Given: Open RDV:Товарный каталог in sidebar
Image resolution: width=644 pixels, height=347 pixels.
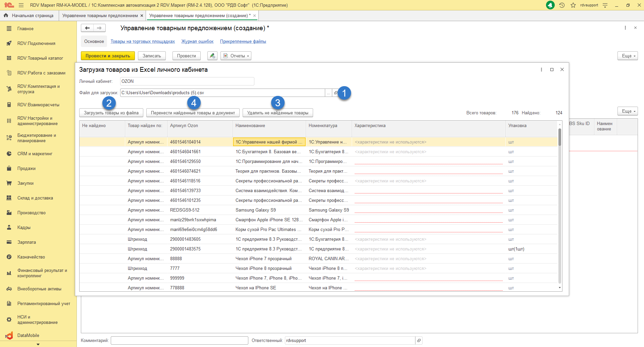Looking at the screenshot, I should [x=40, y=58].
